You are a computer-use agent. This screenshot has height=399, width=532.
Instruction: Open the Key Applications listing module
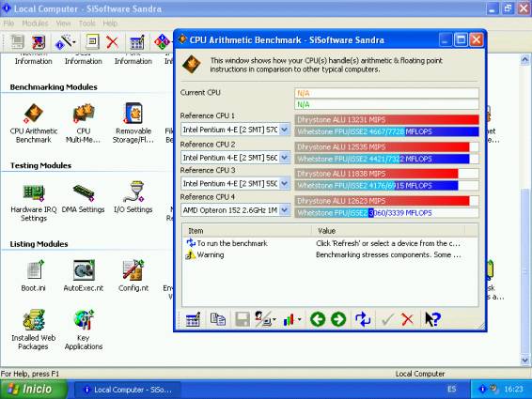[84, 320]
